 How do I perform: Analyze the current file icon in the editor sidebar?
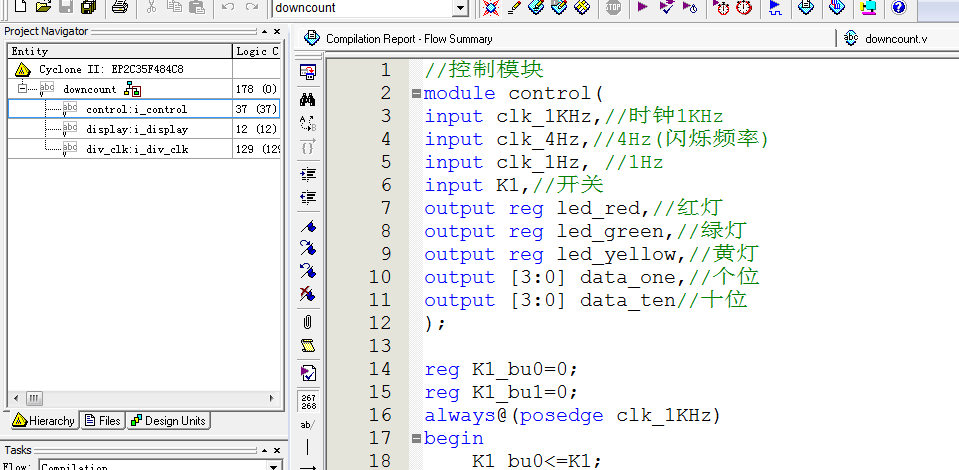coord(308,373)
